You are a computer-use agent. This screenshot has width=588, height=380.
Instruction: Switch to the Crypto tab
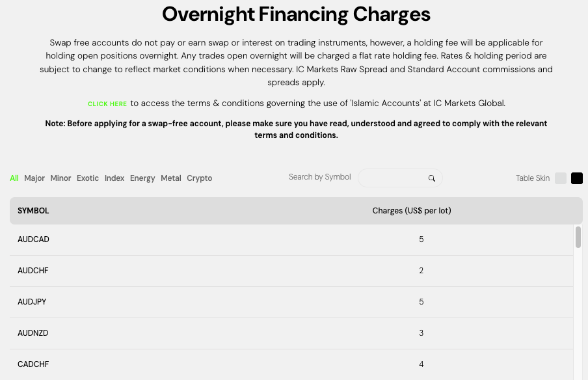point(199,178)
